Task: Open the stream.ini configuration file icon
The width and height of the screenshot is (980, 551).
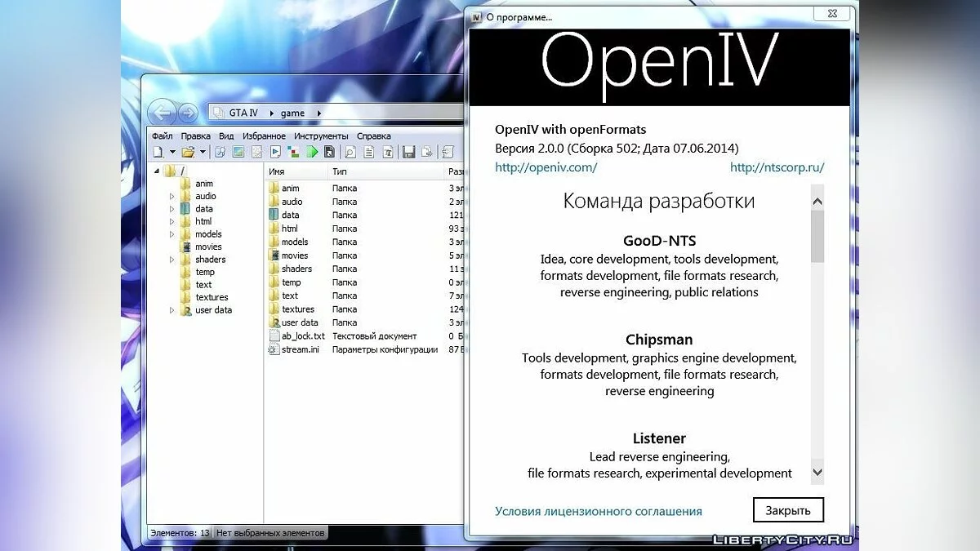Action: 274,349
